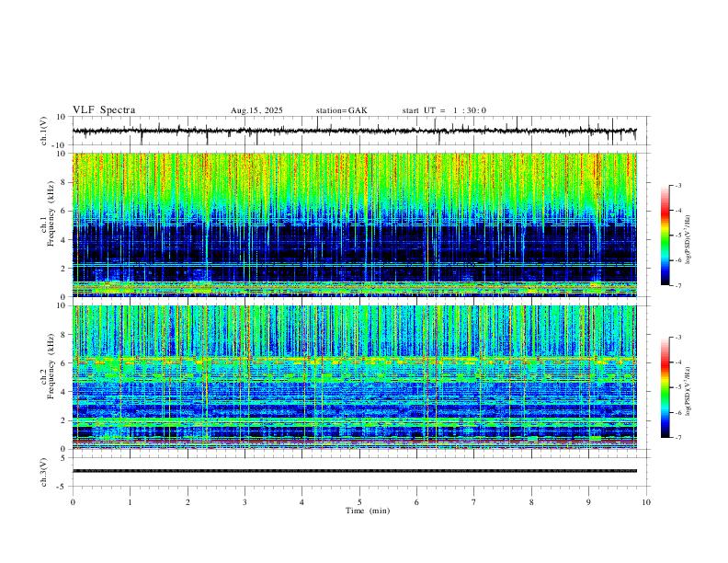
Task: Click the ch.3 voltage trace band
Action: pyautogui.click(x=355, y=471)
